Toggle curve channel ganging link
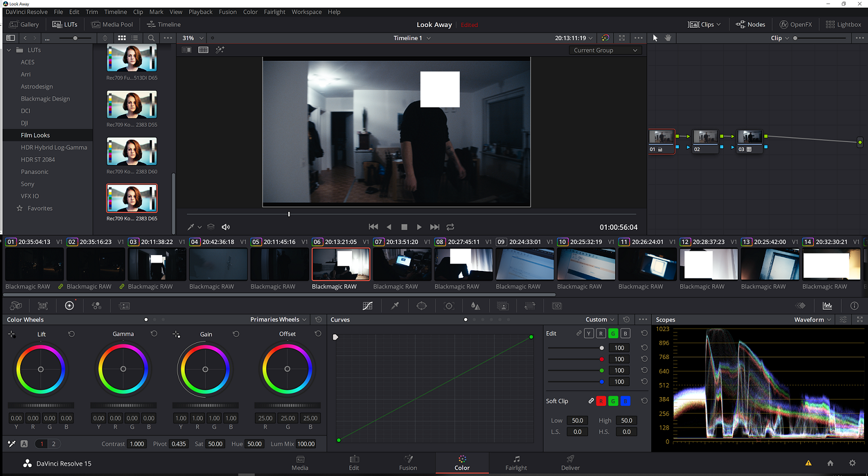The image size is (868, 476). (578, 333)
